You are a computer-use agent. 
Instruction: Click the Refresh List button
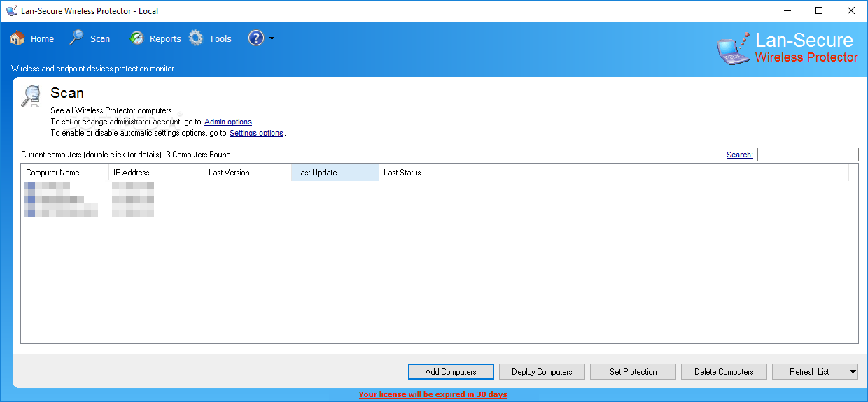click(x=809, y=372)
